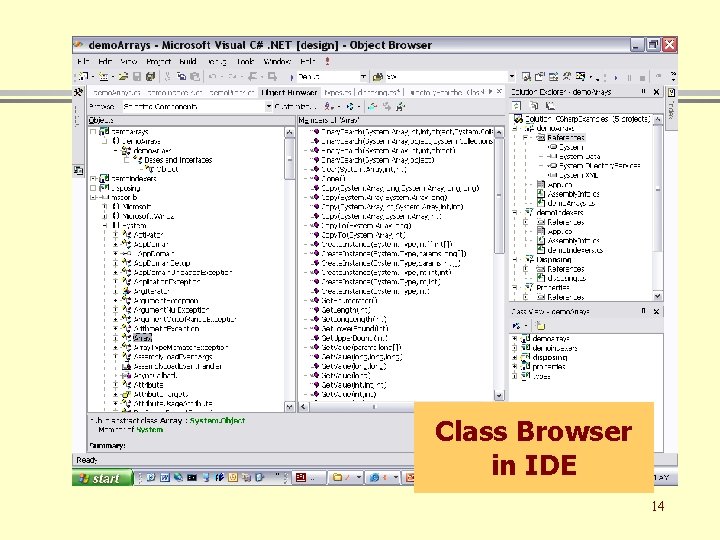This screenshot has height=540, width=720.
Task: Click the System.Object link in description pane
Action: click(217, 421)
